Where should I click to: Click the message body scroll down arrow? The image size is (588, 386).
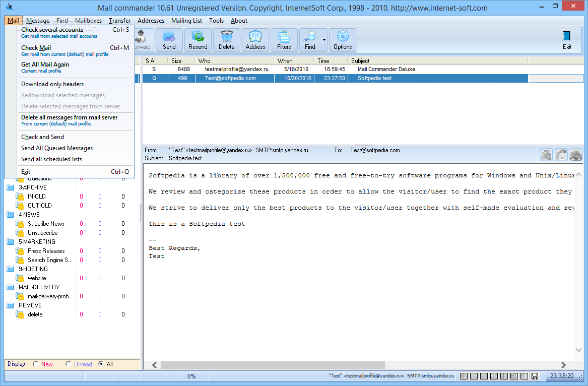point(578,350)
